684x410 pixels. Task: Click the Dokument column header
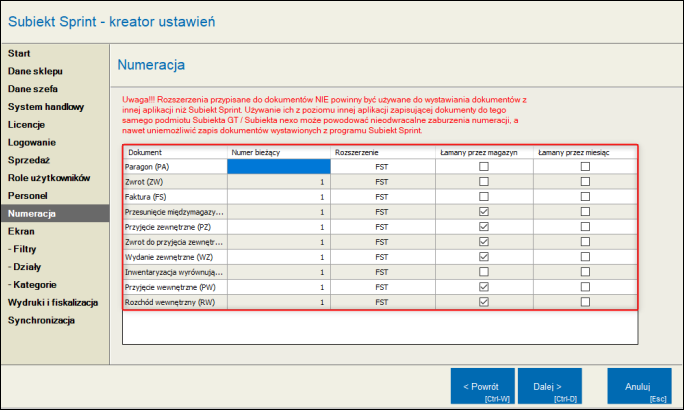click(175, 152)
